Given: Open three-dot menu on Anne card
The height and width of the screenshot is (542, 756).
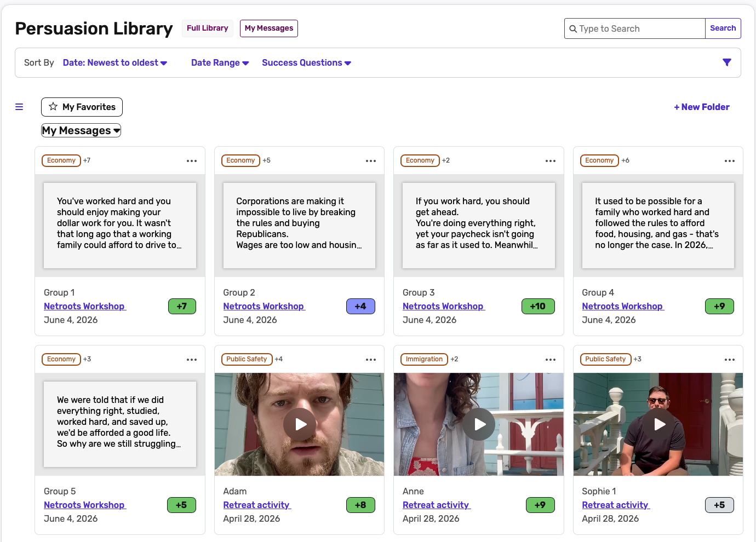Looking at the screenshot, I should click(x=551, y=360).
